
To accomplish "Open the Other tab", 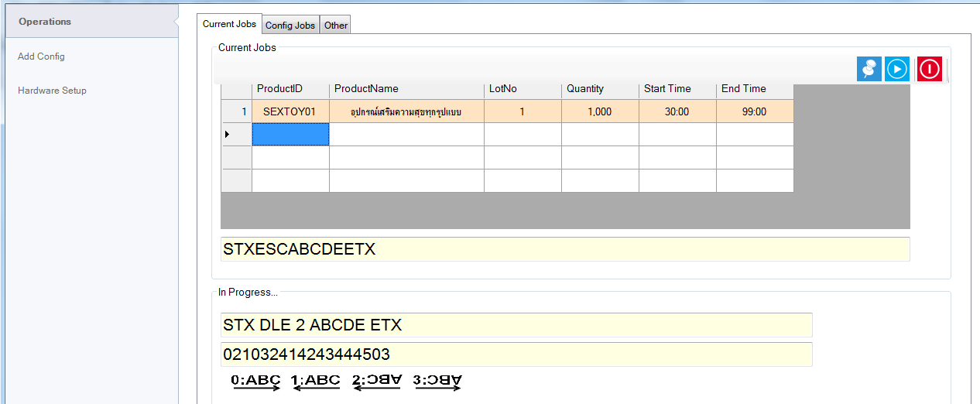I will click(x=336, y=26).
